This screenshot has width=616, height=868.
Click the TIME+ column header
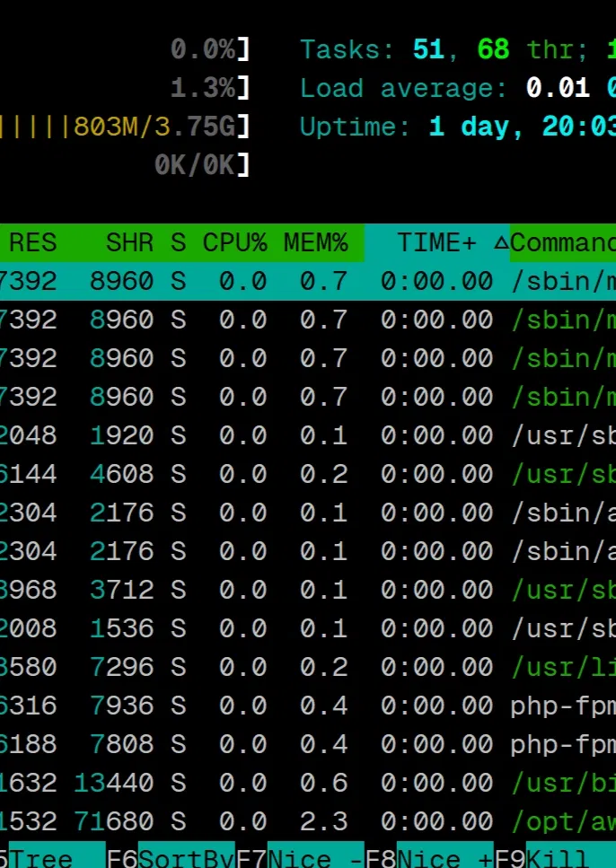pyautogui.click(x=436, y=242)
